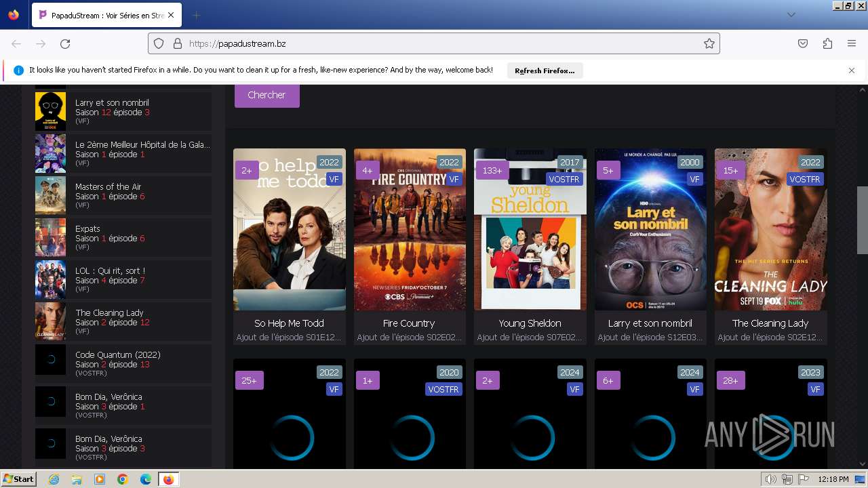Click the Firefox logo icon in tab bar

point(14,15)
